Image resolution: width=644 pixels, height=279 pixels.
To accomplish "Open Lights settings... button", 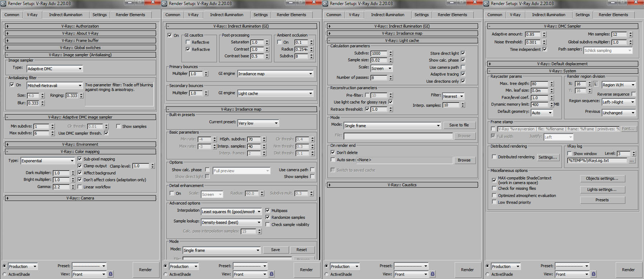I will [x=602, y=189].
